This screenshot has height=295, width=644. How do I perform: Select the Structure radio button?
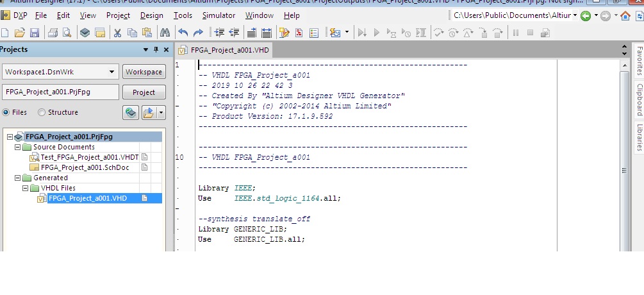[42, 112]
